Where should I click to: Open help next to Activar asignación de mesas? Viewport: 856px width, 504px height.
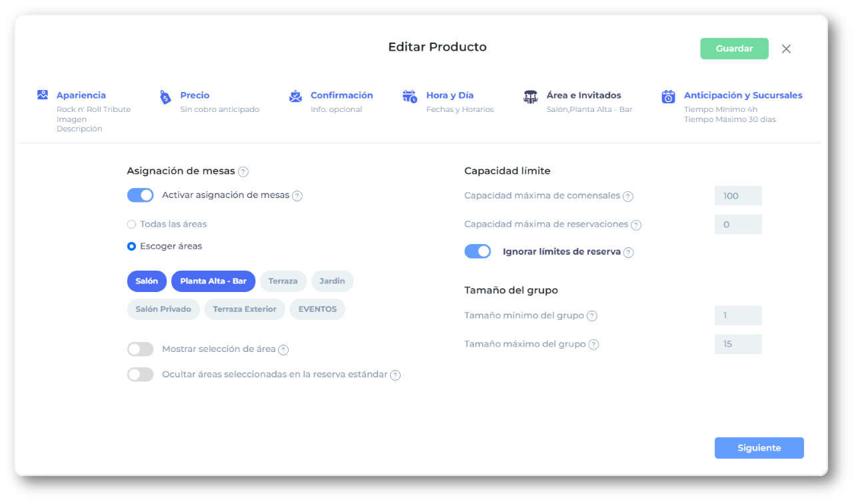tap(297, 196)
